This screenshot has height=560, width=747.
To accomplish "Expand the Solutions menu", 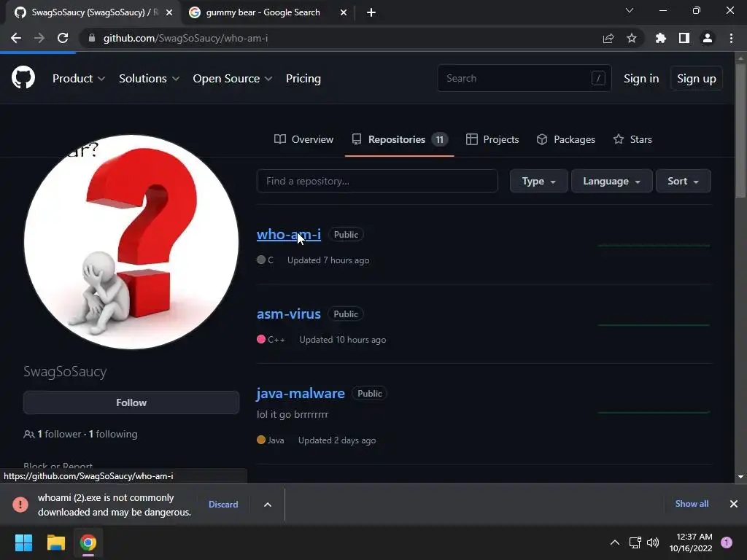I will click(x=149, y=79).
